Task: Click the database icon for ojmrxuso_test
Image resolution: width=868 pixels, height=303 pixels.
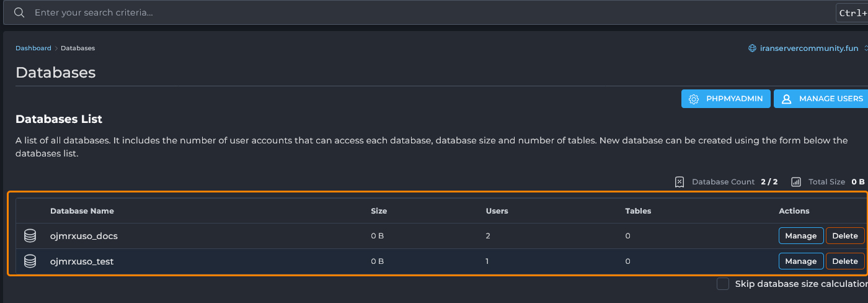Action: point(30,261)
